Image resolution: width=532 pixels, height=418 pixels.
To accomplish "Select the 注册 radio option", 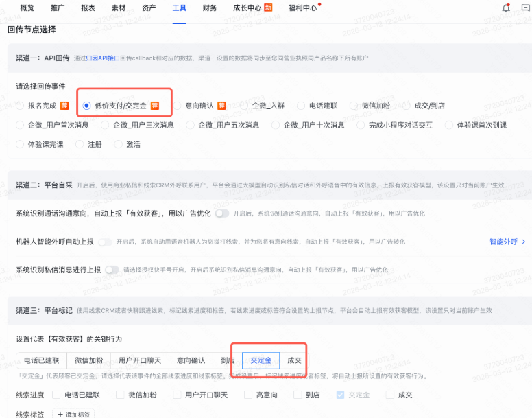I will (80, 144).
